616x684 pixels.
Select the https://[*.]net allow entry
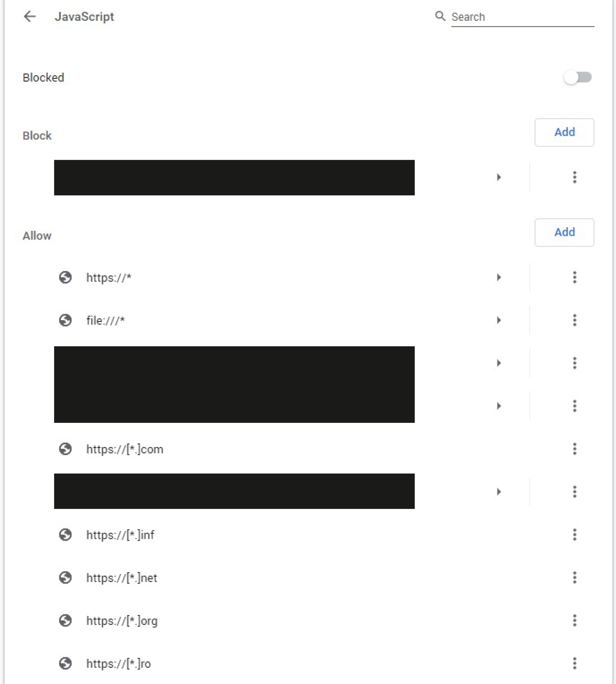tap(122, 578)
